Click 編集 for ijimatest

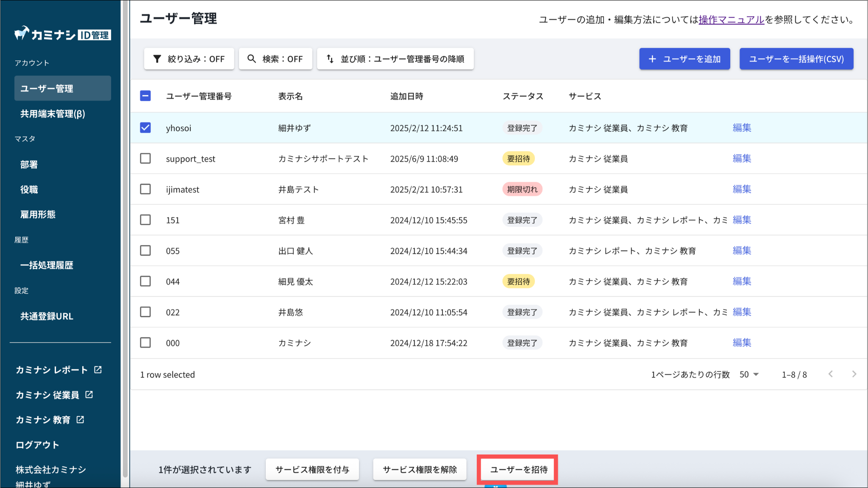[x=742, y=189]
